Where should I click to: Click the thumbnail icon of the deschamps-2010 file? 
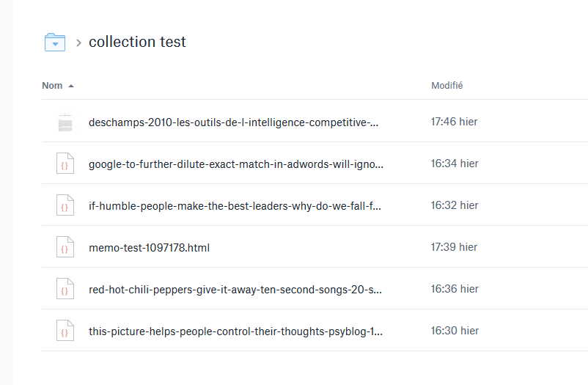65,122
